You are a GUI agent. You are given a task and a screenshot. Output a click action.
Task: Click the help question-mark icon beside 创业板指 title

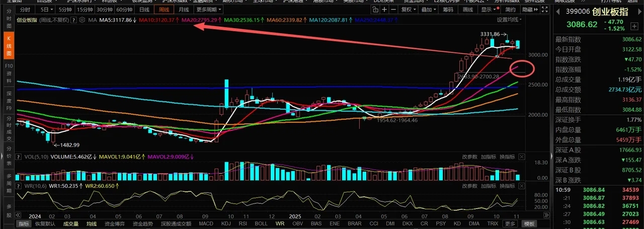tap(74, 20)
